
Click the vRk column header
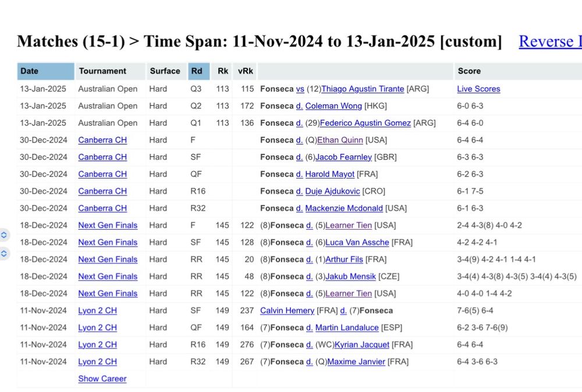(244, 71)
